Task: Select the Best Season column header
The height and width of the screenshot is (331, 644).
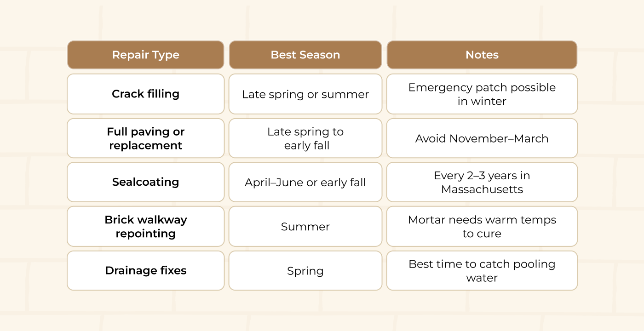Action: pyautogui.click(x=305, y=55)
